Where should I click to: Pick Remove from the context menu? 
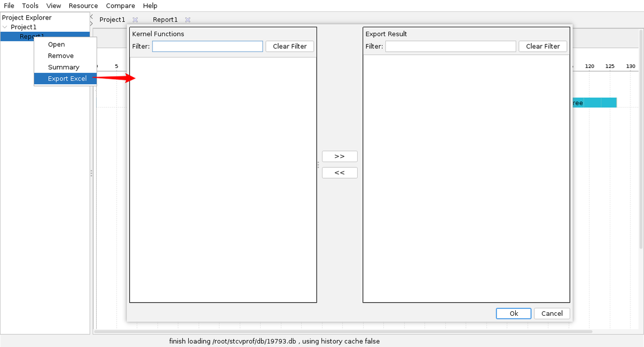tap(61, 56)
